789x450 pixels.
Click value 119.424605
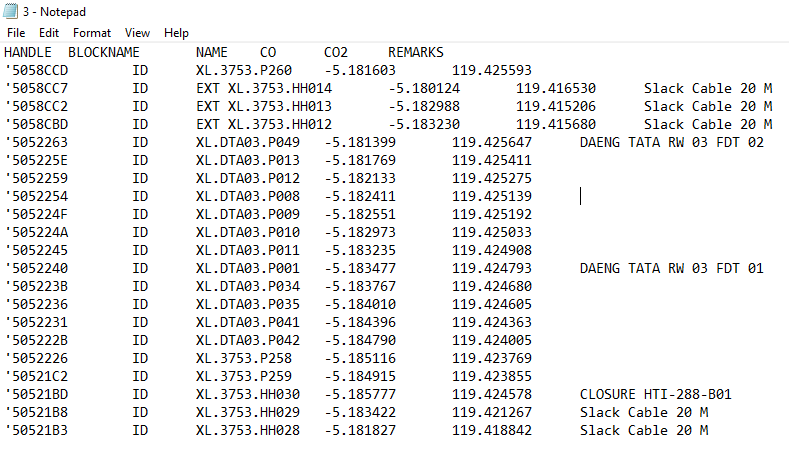492,305
